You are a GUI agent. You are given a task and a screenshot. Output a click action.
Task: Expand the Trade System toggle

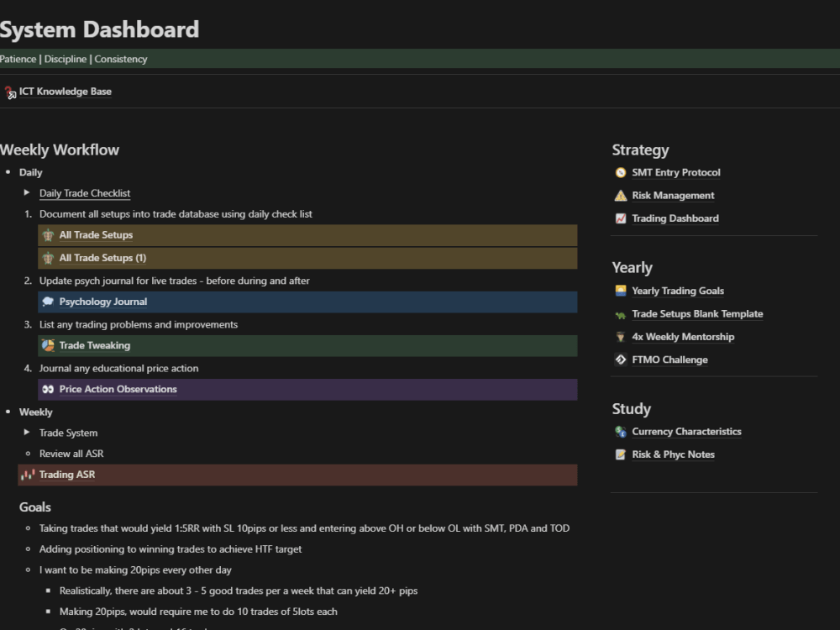pyautogui.click(x=28, y=433)
